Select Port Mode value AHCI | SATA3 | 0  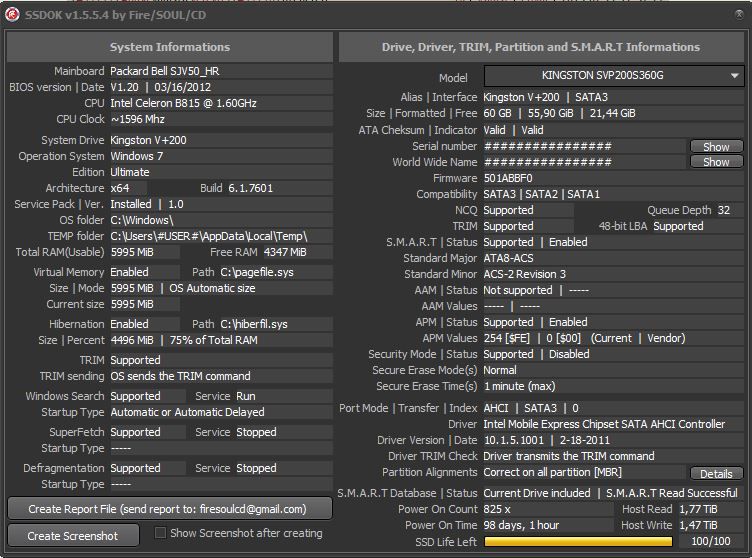coord(531,408)
